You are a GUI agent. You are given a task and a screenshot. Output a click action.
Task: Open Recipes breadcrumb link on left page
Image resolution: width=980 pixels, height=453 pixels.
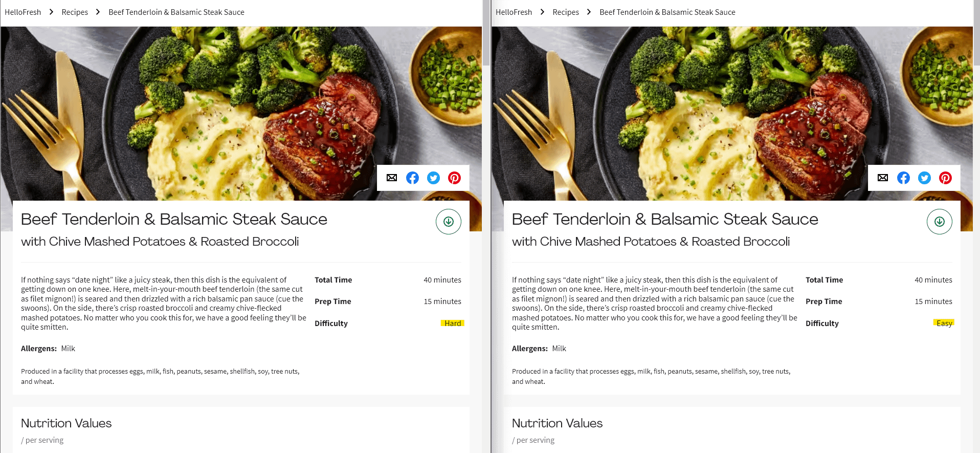[x=75, y=12]
